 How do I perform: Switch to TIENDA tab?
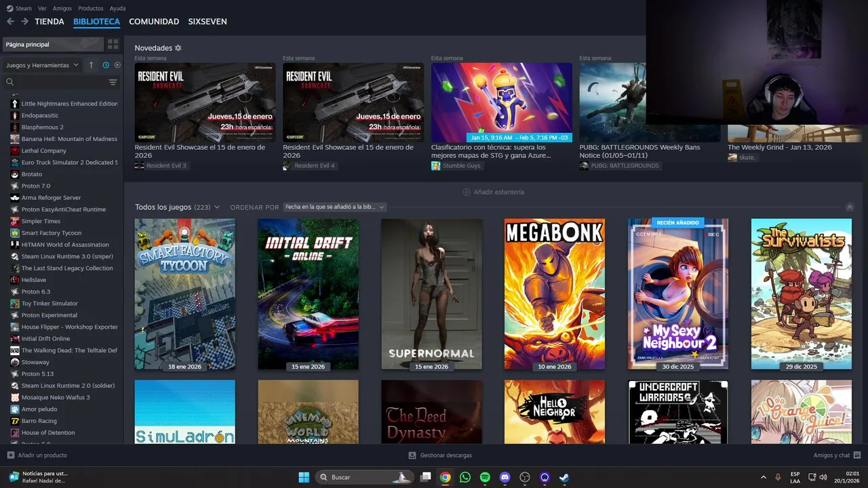(x=50, y=22)
